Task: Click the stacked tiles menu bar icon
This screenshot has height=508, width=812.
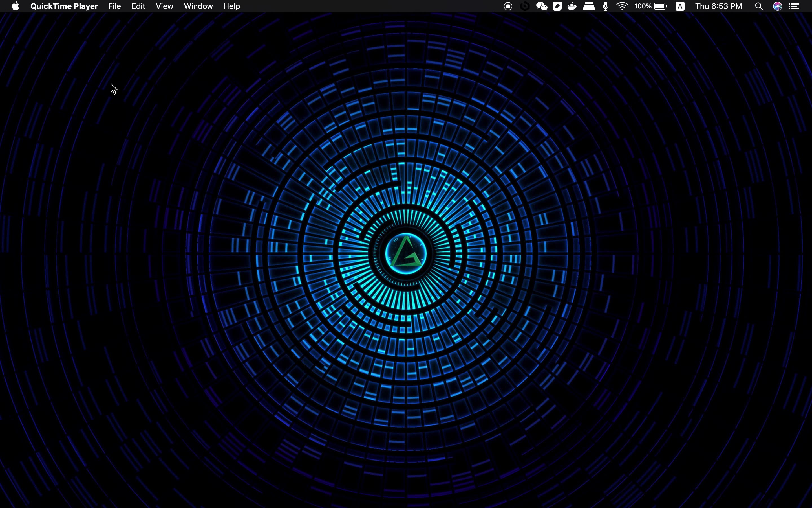Action: coord(589,6)
